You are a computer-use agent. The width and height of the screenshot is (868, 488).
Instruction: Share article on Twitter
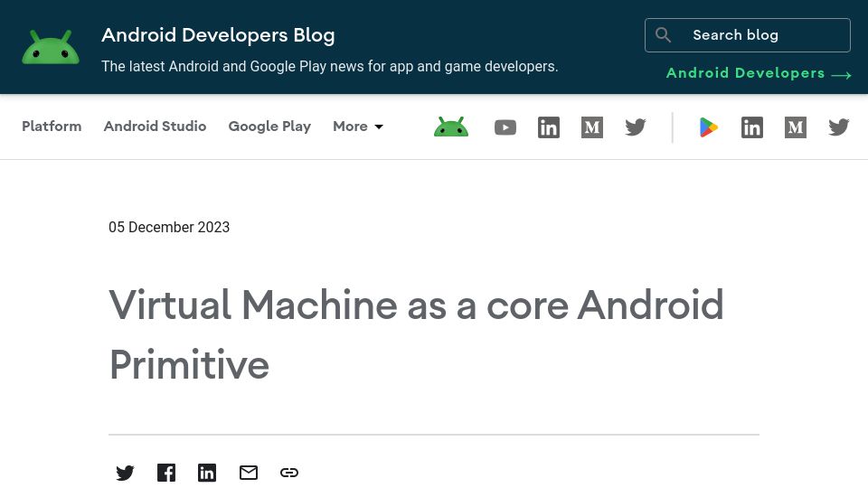tap(125, 473)
